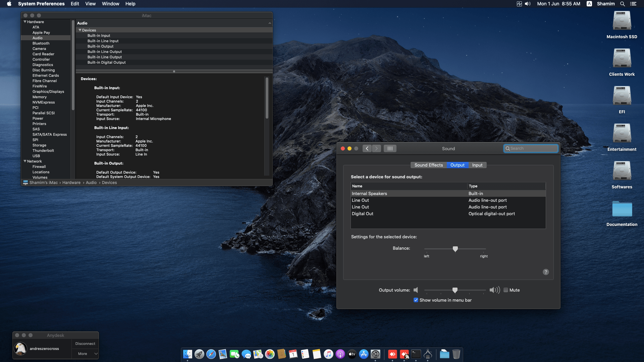Click the input source A icon in menu bar
The height and width of the screenshot is (362, 644).
[x=589, y=4]
